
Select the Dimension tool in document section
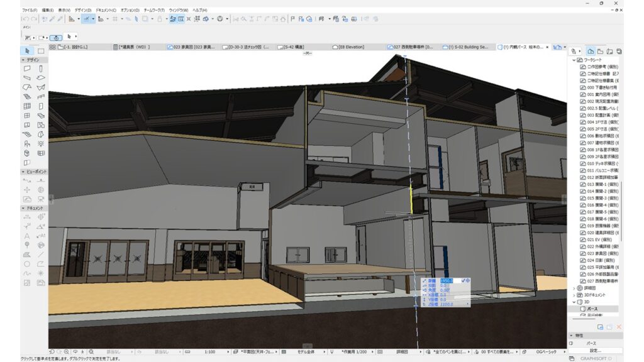tap(27, 217)
